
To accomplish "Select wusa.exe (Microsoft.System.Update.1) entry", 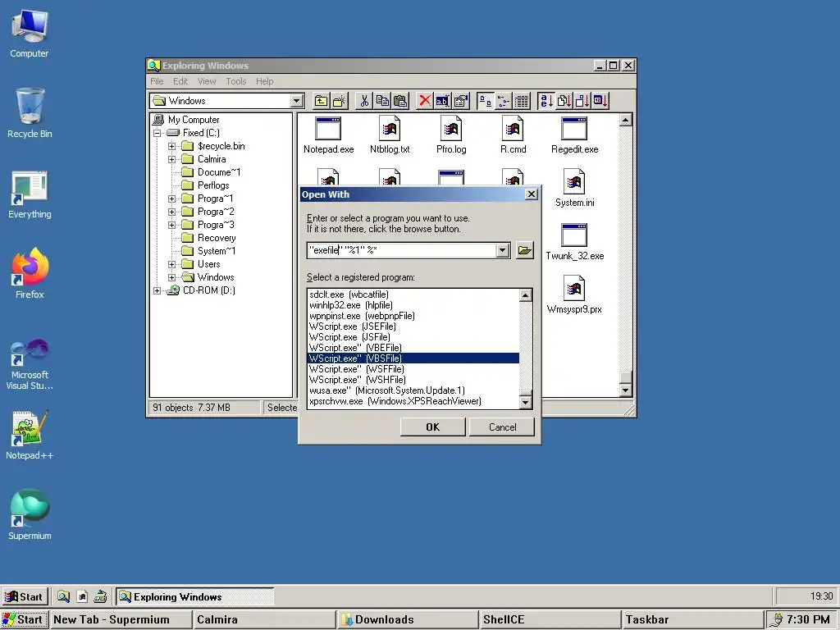I will [x=413, y=390].
